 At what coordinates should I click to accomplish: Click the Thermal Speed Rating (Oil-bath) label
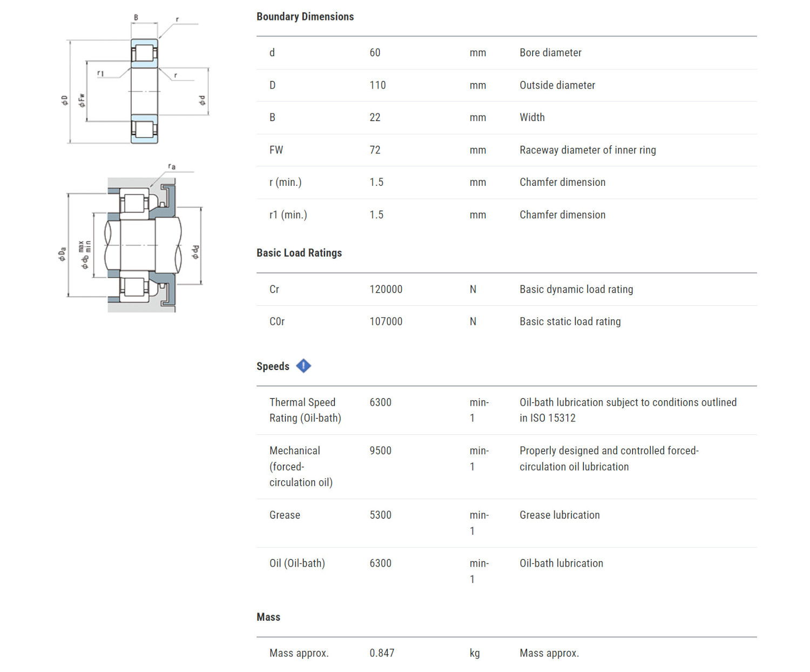(305, 410)
